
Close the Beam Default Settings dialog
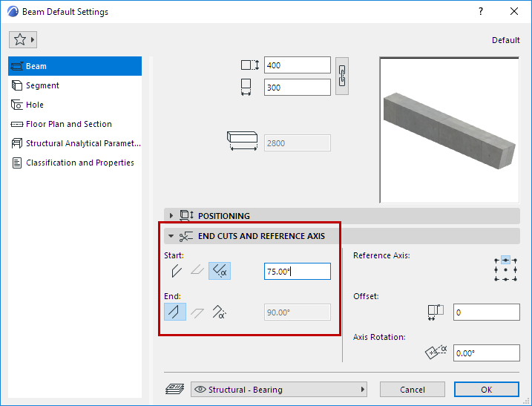pos(514,12)
